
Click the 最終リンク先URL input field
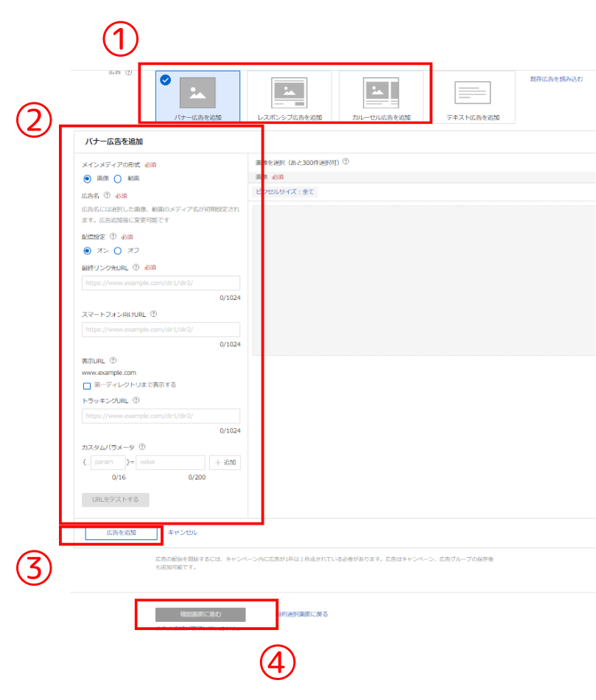pos(161,283)
